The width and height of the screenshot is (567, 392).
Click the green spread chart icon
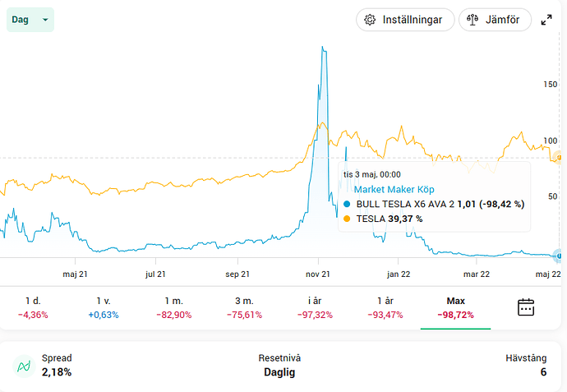(24, 366)
